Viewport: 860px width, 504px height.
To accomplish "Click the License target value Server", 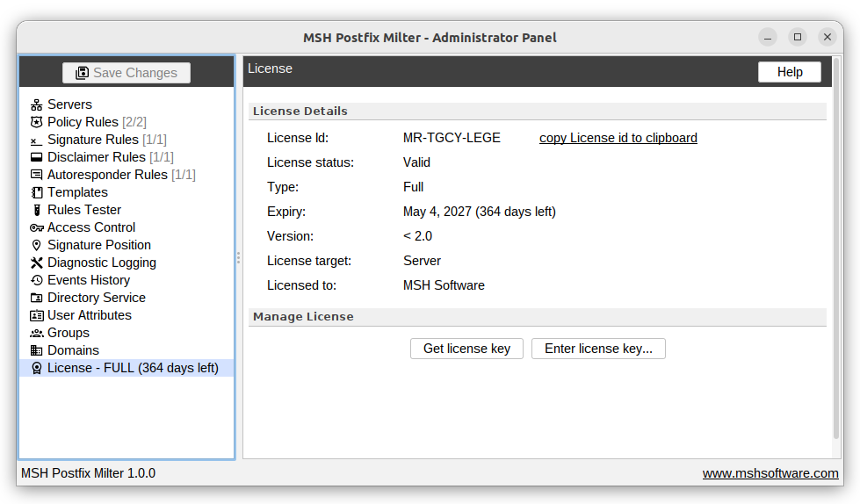I will tap(422, 261).
